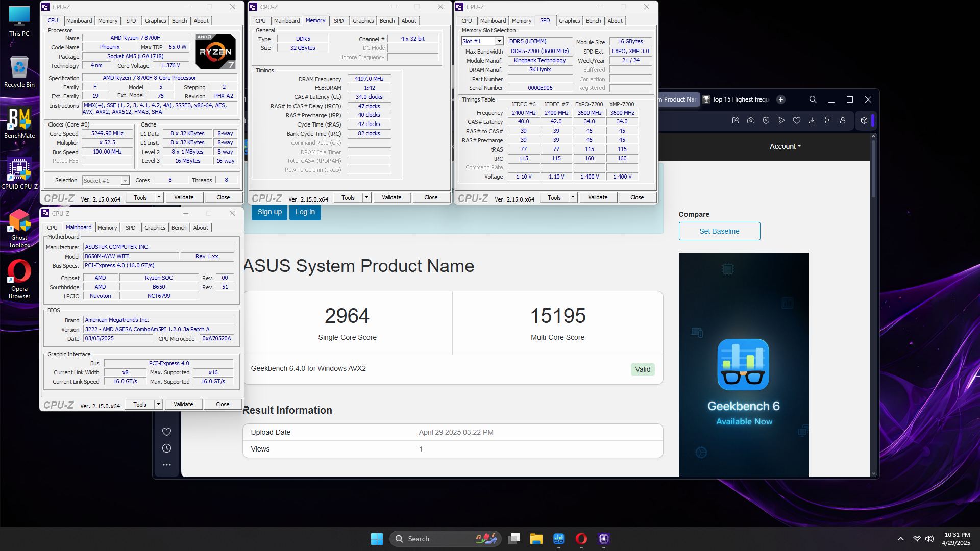Open the Recycle Bin desktop icon
This screenshot has height=551, width=980.
pyautogui.click(x=19, y=72)
